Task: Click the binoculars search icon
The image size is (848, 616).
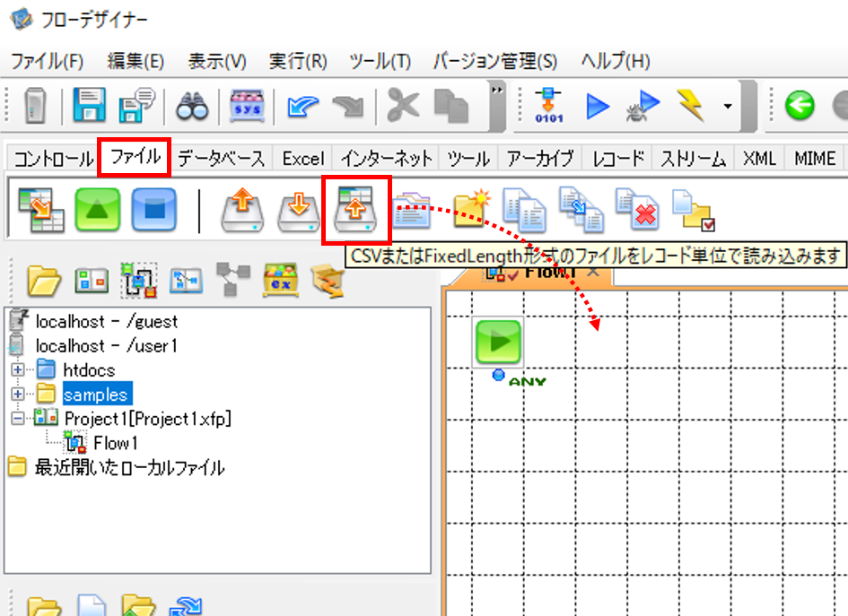Action: pyautogui.click(x=192, y=106)
